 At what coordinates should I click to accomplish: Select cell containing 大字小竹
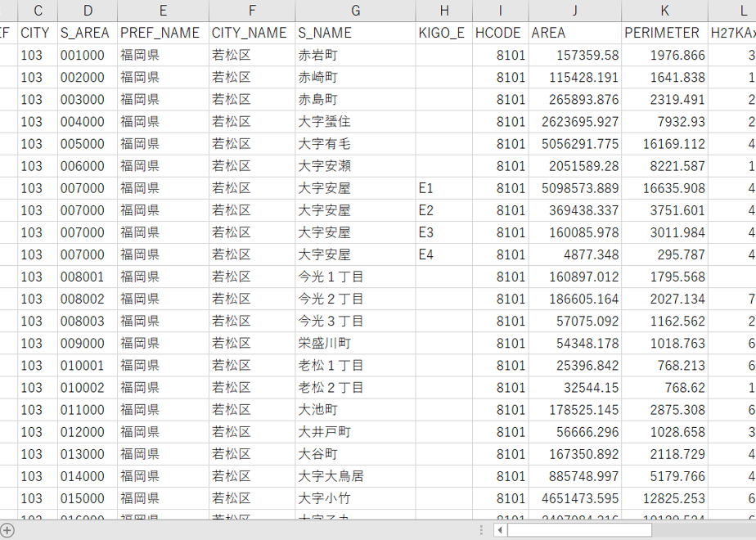coord(355,498)
